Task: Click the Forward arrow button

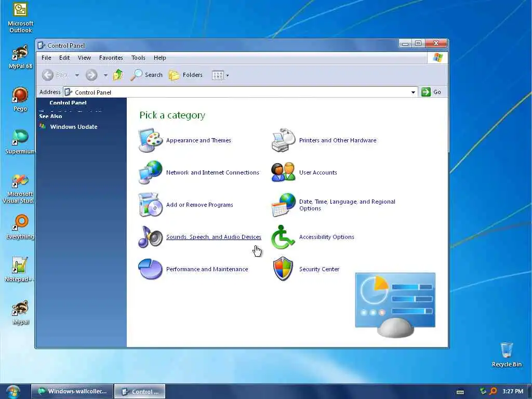Action: click(91, 75)
